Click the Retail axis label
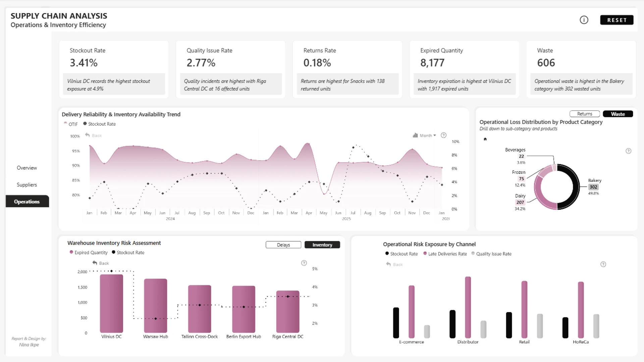This screenshot has height=362, width=644. (x=524, y=342)
